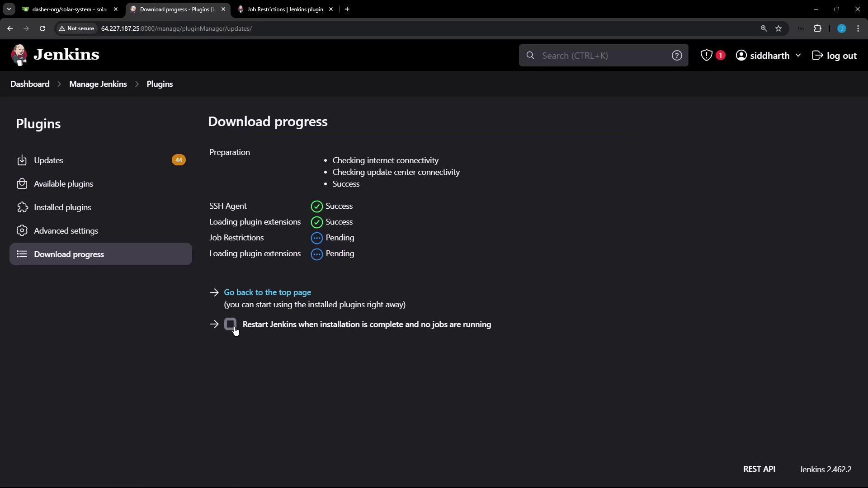
Task: Click the browser zoom magnifier icon
Action: pyautogui.click(x=764, y=28)
